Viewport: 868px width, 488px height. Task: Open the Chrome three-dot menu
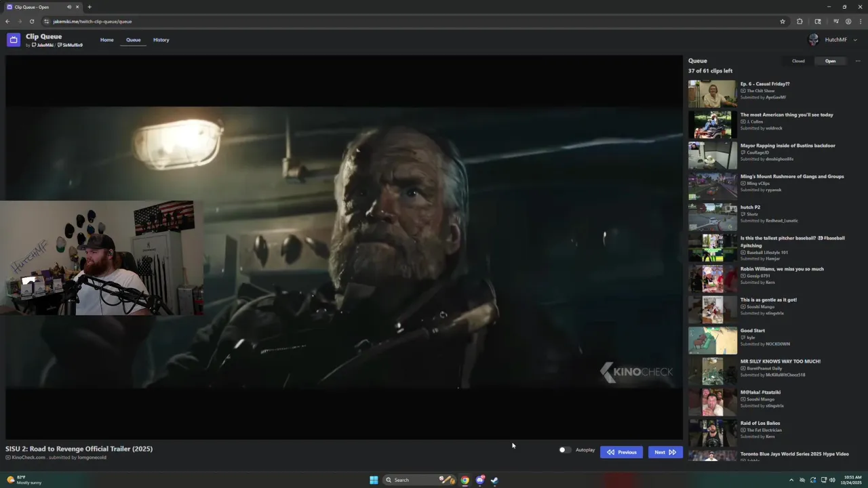(x=861, y=21)
